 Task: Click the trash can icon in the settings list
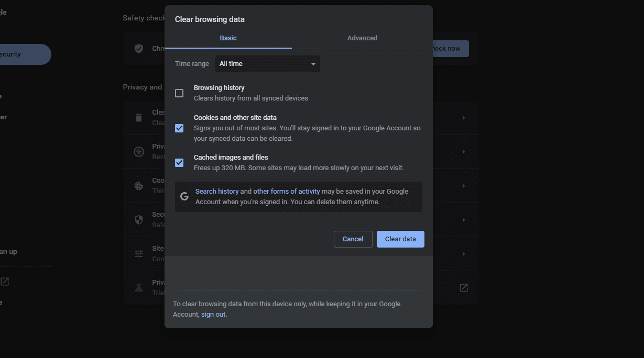pyautogui.click(x=139, y=118)
